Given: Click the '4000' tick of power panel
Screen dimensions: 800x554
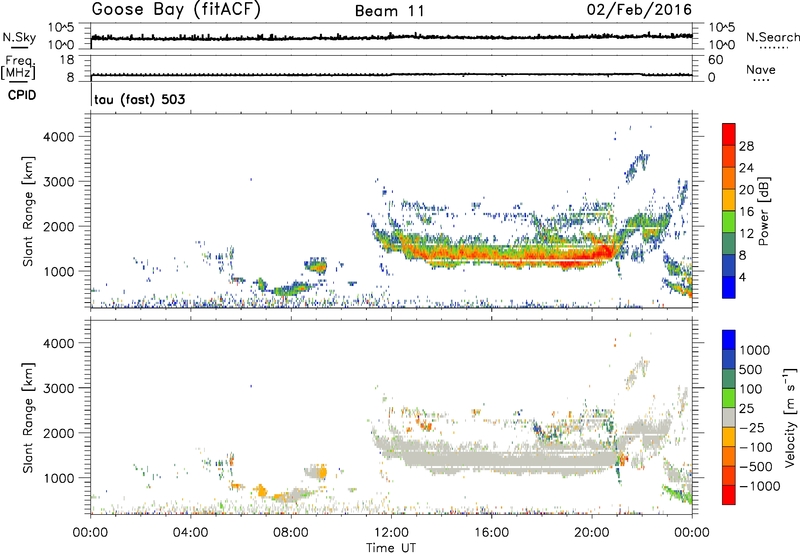Looking at the screenshot, I should point(58,137).
